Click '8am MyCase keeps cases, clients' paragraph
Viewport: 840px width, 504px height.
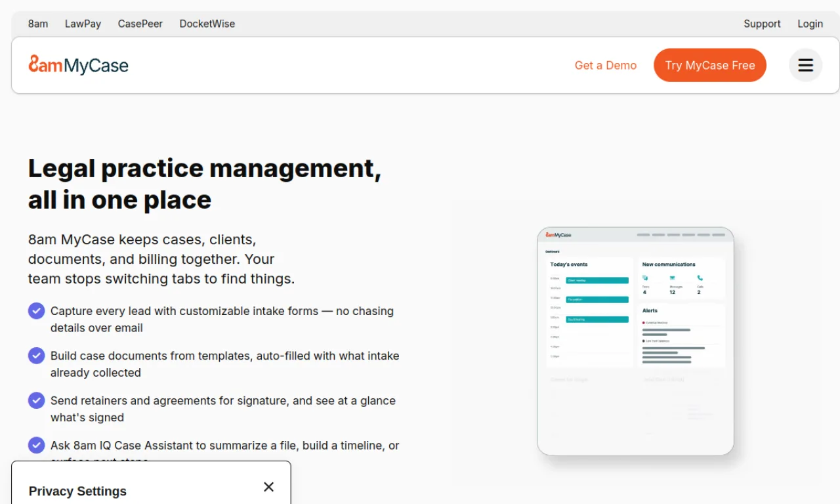click(x=161, y=259)
